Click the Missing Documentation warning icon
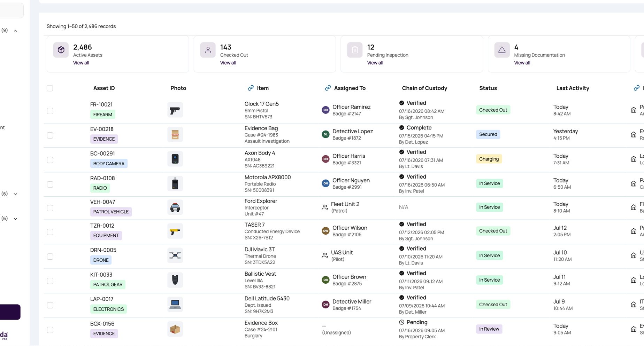The width and height of the screenshot is (644, 346). (502, 50)
